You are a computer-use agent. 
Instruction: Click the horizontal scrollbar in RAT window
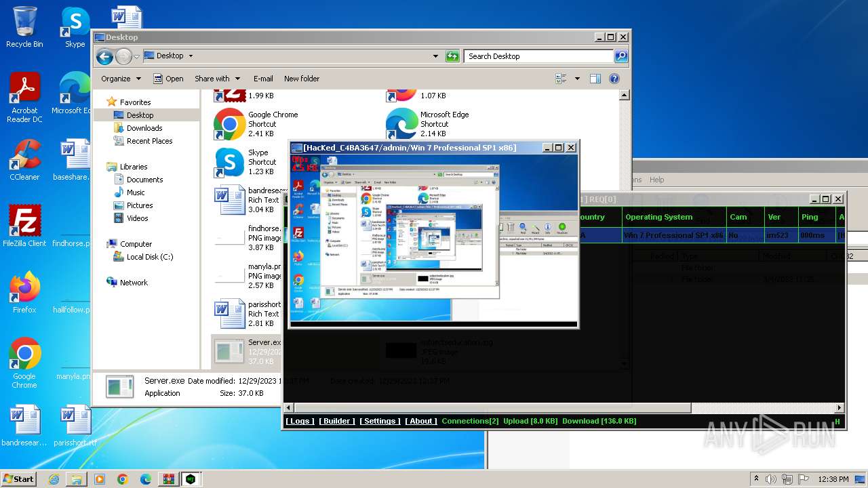[x=492, y=408]
